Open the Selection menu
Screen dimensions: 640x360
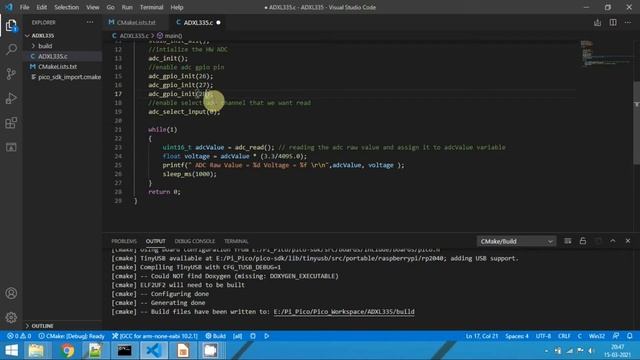click(66, 7)
